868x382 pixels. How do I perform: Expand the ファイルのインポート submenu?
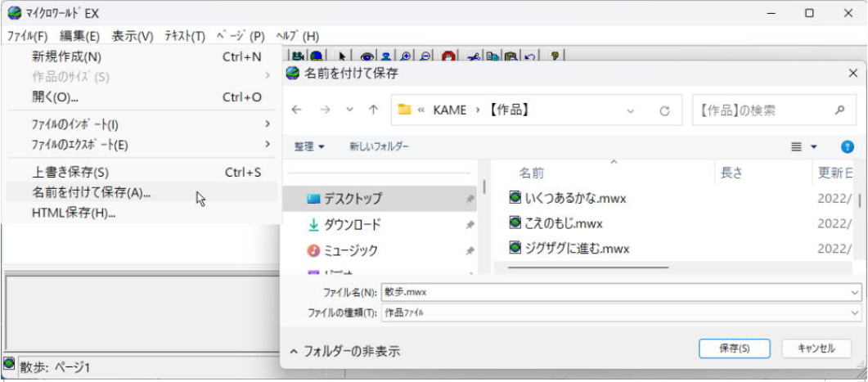click(268, 124)
